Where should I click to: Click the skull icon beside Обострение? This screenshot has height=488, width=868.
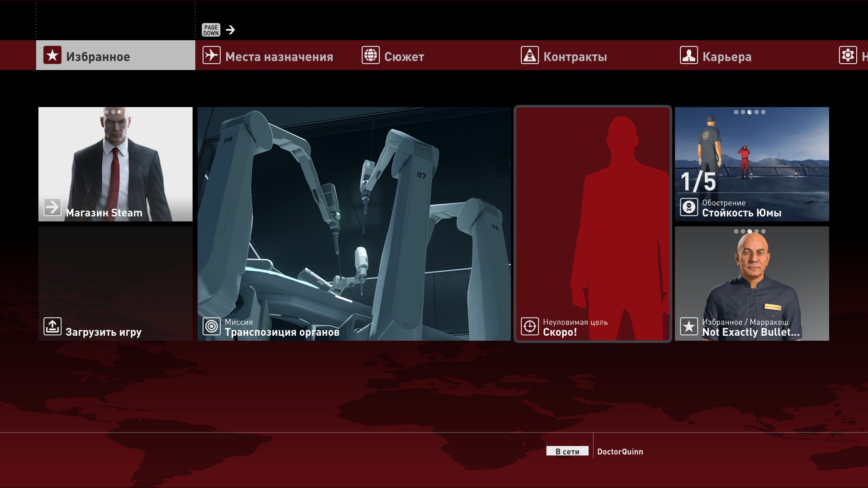tap(689, 207)
